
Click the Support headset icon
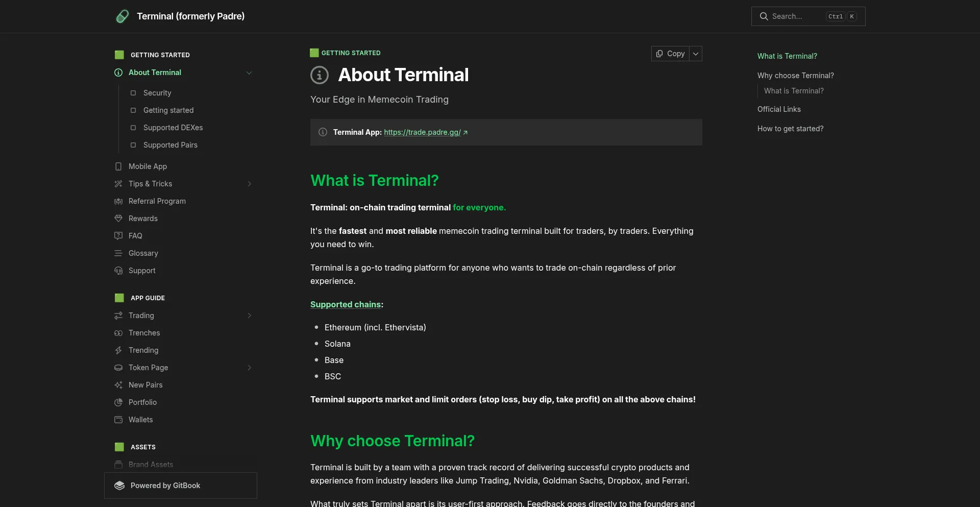(x=118, y=271)
